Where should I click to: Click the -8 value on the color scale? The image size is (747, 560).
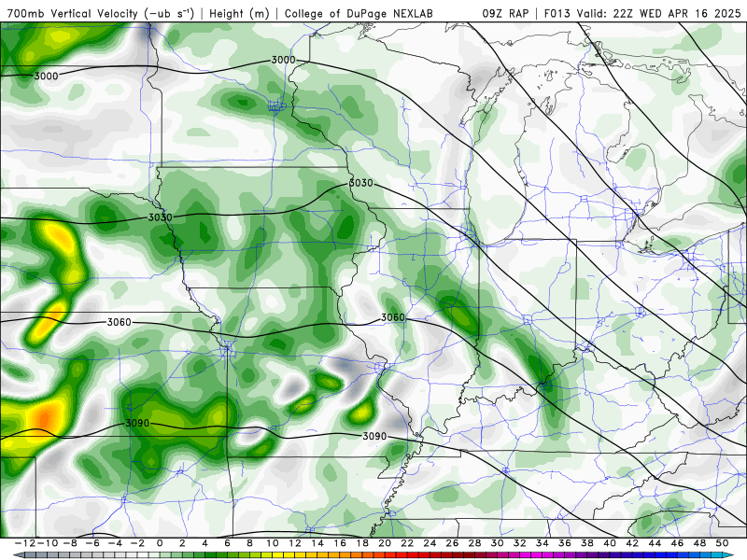point(69,543)
